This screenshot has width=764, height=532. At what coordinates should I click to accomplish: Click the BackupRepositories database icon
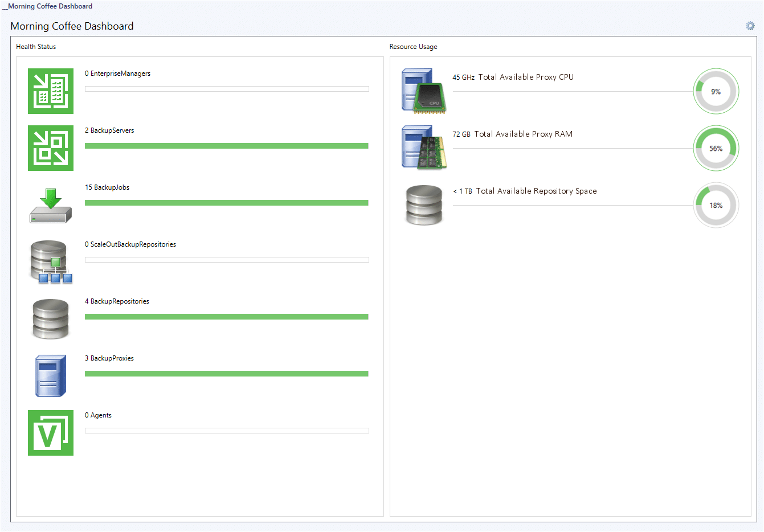tap(51, 319)
